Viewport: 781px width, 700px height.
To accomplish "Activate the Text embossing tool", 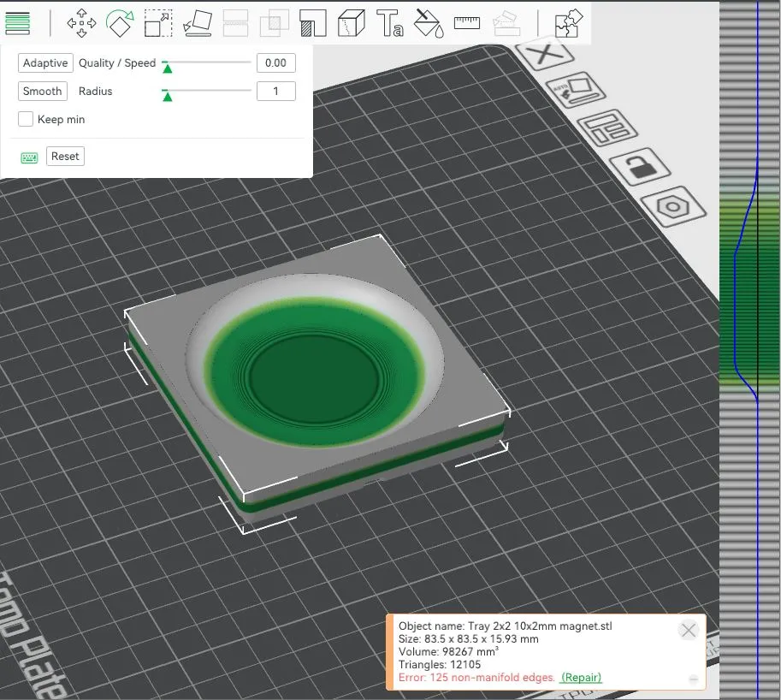I will [389, 23].
